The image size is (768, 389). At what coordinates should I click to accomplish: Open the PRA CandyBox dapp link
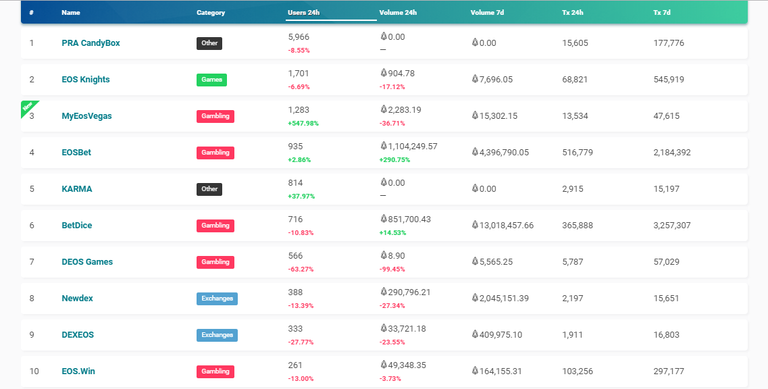(x=91, y=43)
